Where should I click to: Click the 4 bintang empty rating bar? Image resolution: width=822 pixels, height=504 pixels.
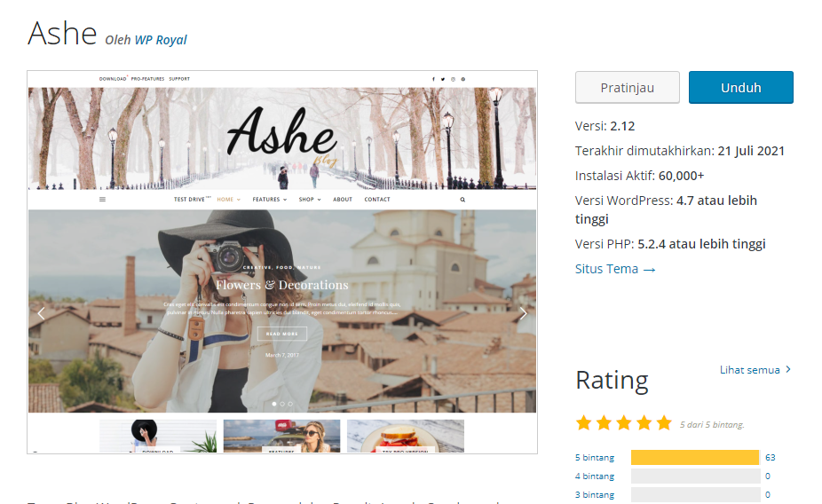(695, 476)
